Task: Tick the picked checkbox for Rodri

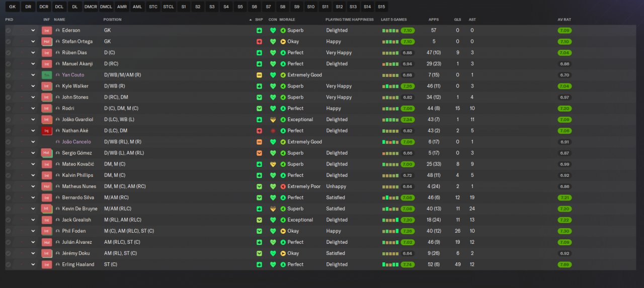Action: (x=8, y=109)
